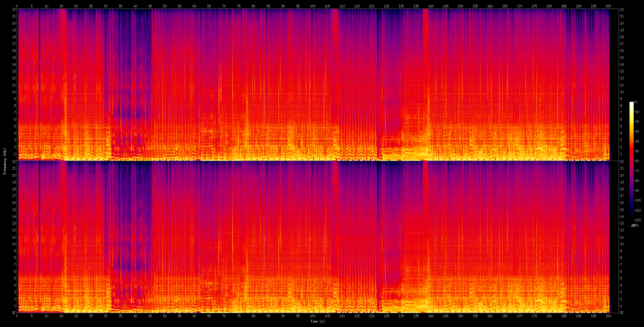
Task: Click the "dBFS" scale label
Action: [635, 225]
